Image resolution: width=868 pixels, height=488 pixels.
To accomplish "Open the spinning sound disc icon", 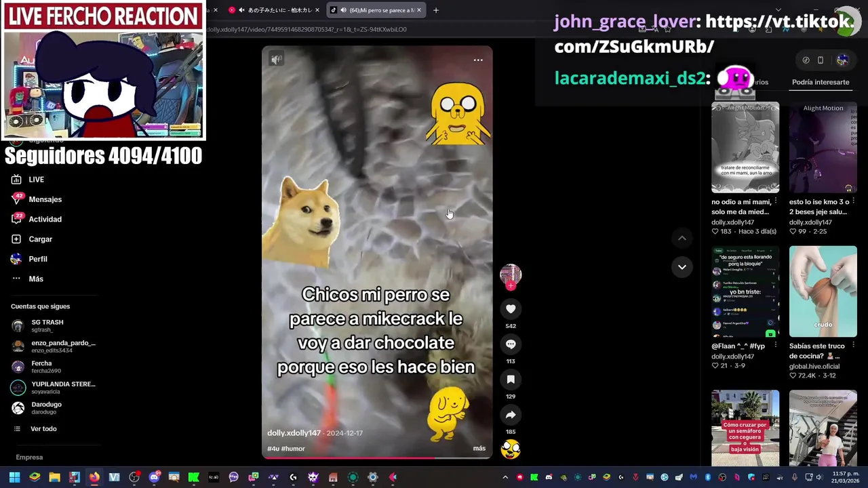I will point(511,449).
